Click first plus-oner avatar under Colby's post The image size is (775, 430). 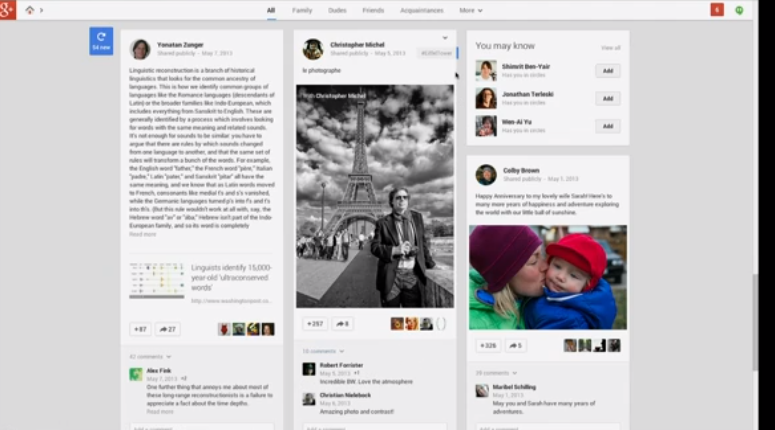coord(570,345)
